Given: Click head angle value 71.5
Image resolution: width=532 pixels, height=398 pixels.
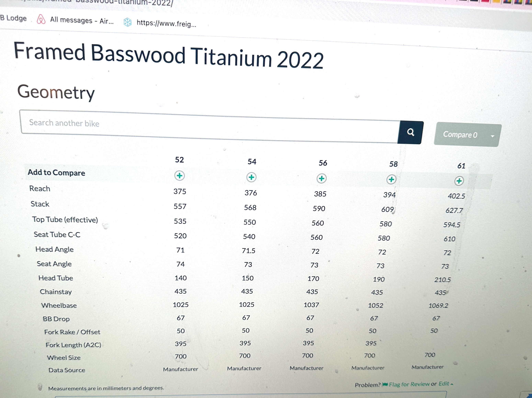Looking at the screenshot, I should [x=248, y=251].
